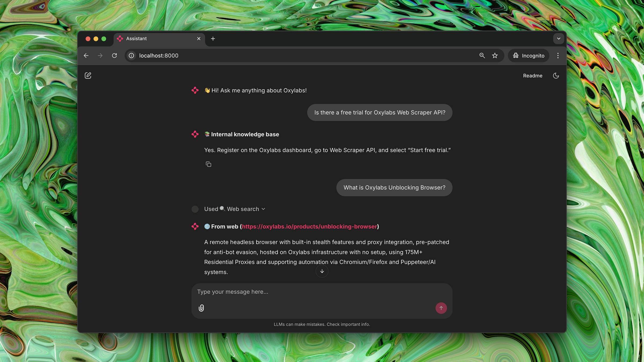This screenshot has width=644, height=362.
Task: Open a new browser tab
Action: [x=213, y=39]
